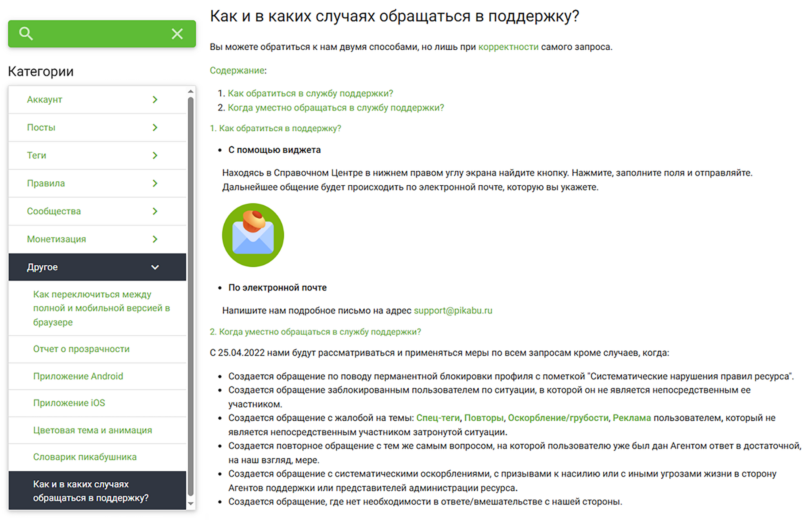Expand the Посты category chevron
This screenshot has width=812, height=520.
[155, 127]
